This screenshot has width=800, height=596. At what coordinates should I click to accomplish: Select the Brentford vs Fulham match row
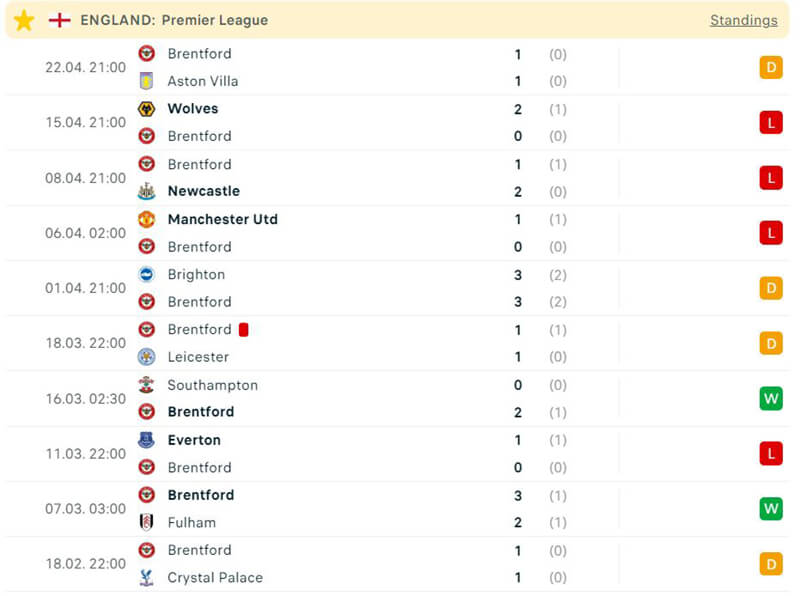click(400, 509)
